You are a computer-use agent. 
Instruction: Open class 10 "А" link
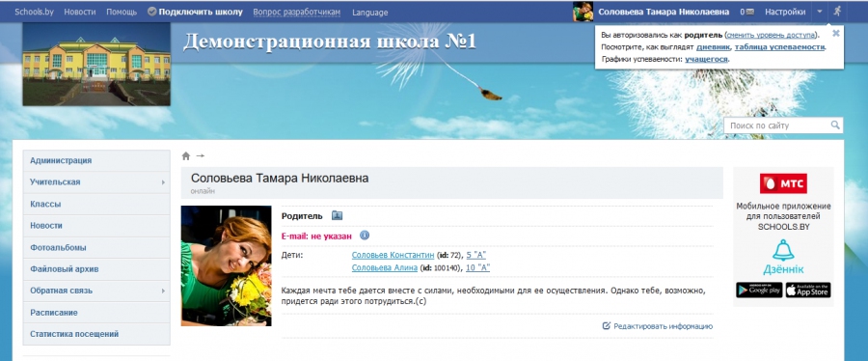click(x=477, y=267)
